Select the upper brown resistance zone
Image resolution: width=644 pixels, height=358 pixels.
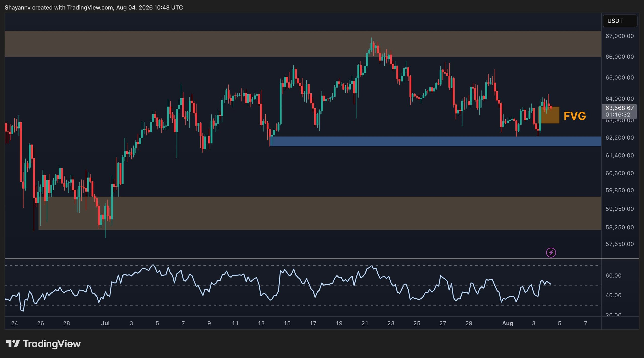coord(303,44)
